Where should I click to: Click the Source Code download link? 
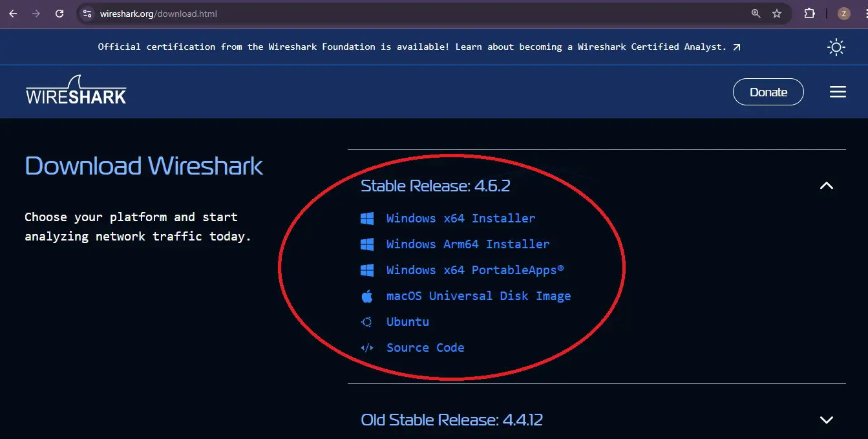click(425, 348)
